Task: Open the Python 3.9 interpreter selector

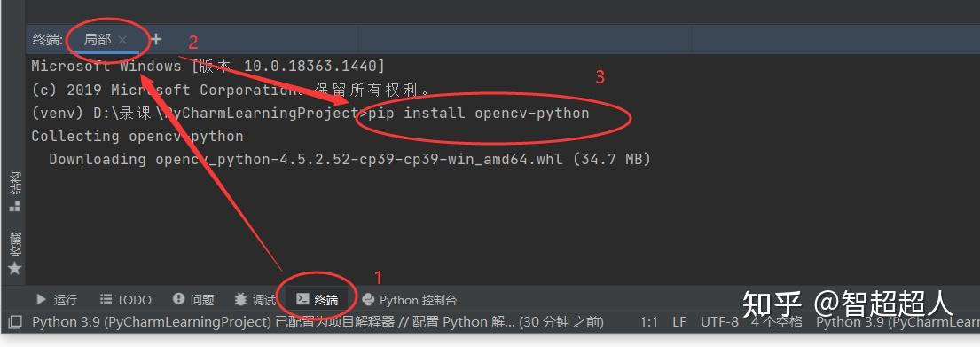Action: [x=898, y=322]
